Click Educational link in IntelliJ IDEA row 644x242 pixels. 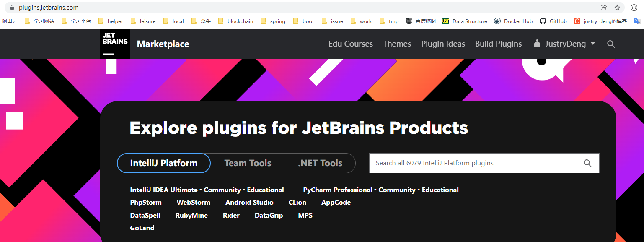pyautogui.click(x=265, y=190)
